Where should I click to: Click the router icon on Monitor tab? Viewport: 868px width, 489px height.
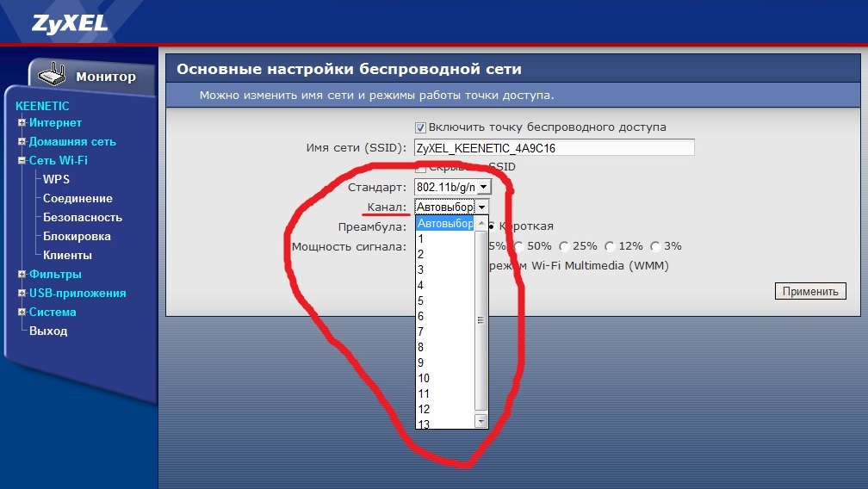53,74
